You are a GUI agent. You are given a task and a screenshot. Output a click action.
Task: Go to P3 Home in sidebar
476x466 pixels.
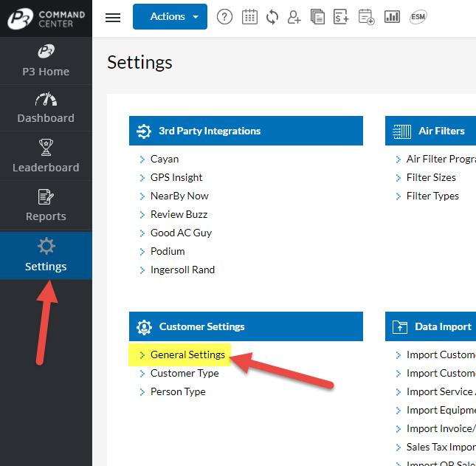click(46, 61)
